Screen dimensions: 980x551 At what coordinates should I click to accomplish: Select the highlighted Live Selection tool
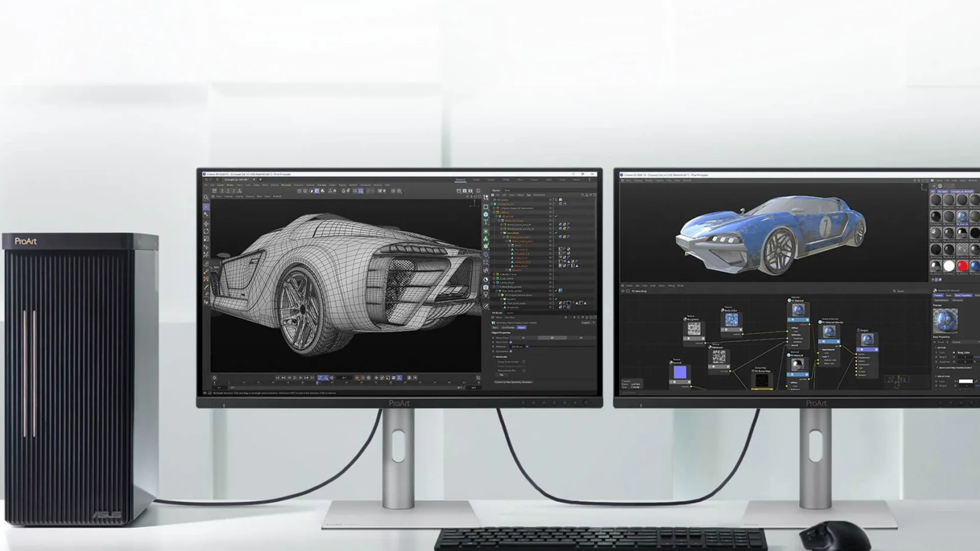pyautogui.click(x=206, y=207)
